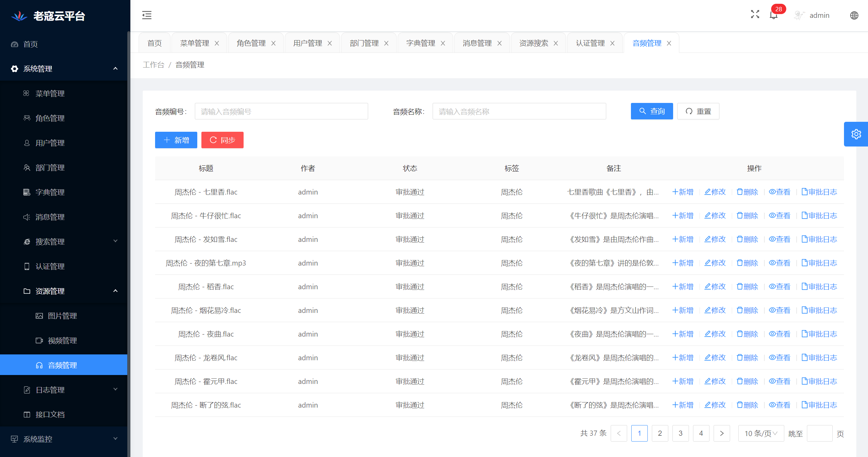The height and width of the screenshot is (457, 868).
Task: View the 发如雪.flac entry with the eye icon
Action: pyautogui.click(x=772, y=239)
